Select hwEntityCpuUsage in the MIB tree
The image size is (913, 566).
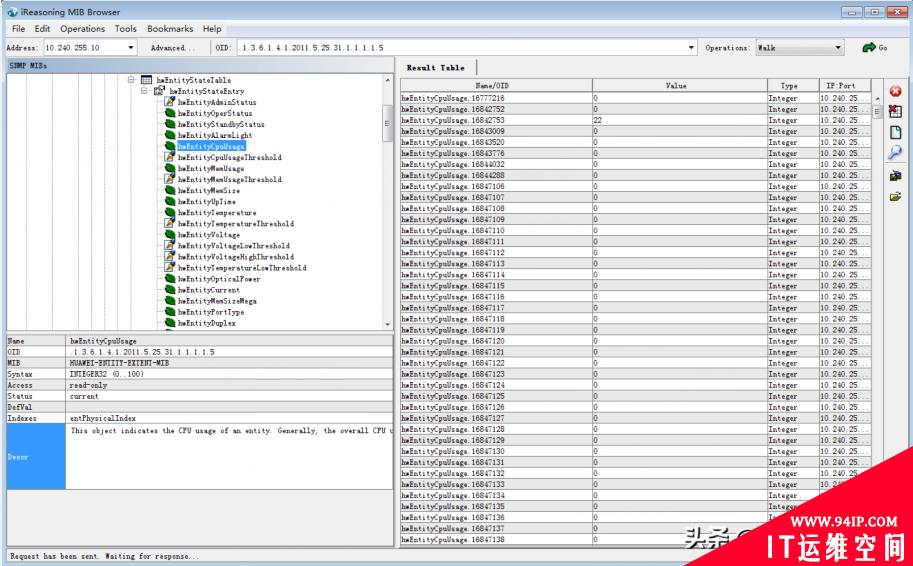(211, 146)
